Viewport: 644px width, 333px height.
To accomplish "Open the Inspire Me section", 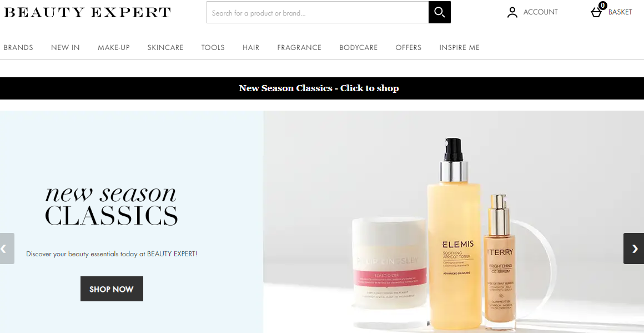I will pyautogui.click(x=460, y=48).
